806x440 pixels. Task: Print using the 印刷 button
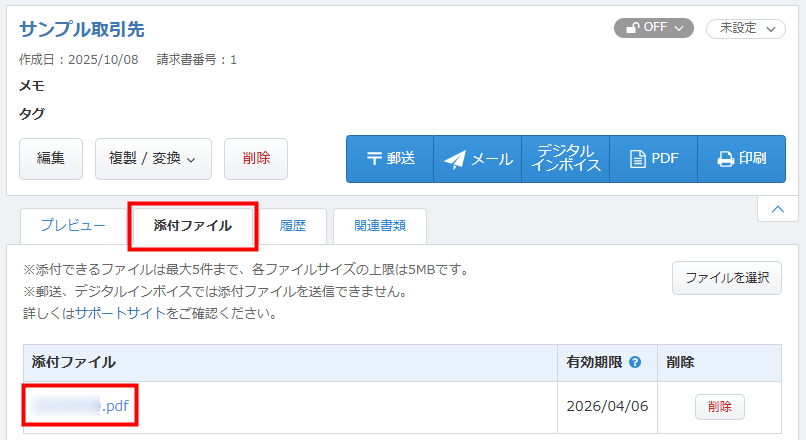(x=741, y=159)
